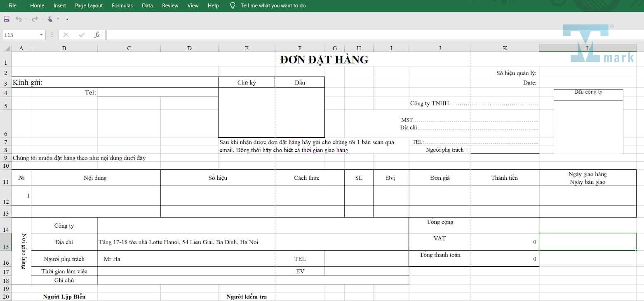Click the Save icon in Quick Access Toolbar

click(6, 19)
